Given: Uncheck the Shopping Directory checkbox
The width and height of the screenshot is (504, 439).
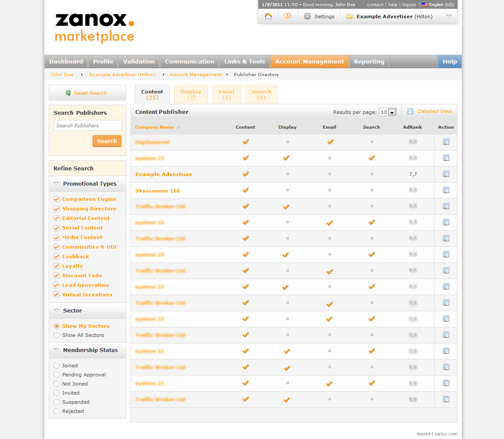Looking at the screenshot, I should 57,209.
